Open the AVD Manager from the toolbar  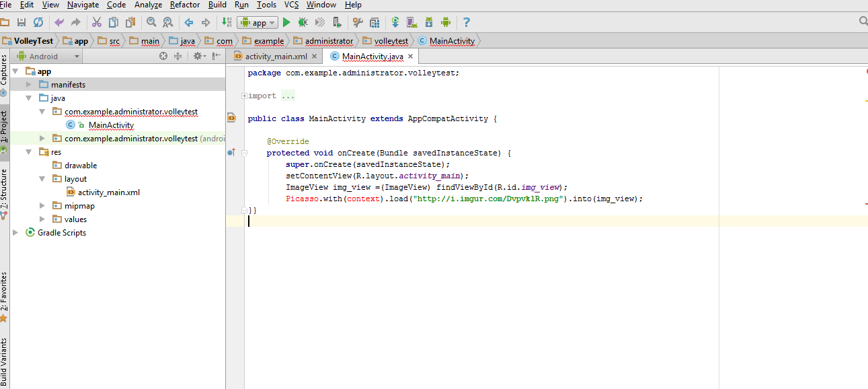pyautogui.click(x=411, y=22)
